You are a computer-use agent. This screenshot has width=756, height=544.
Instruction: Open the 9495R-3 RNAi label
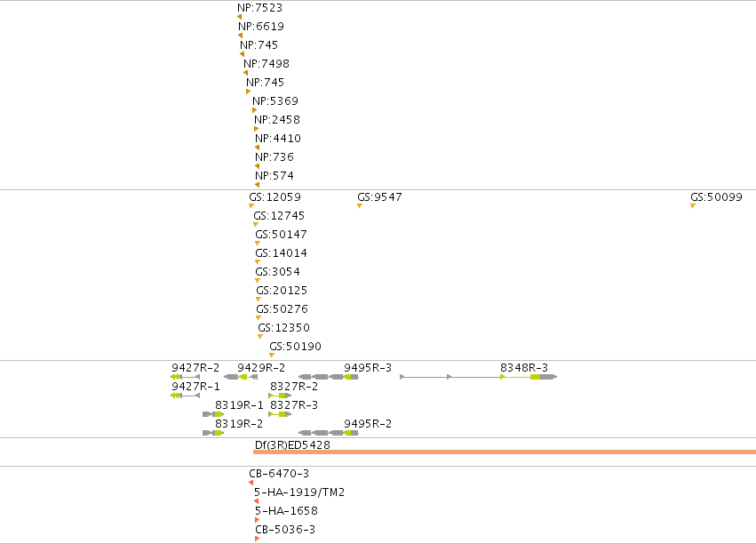coord(368,368)
